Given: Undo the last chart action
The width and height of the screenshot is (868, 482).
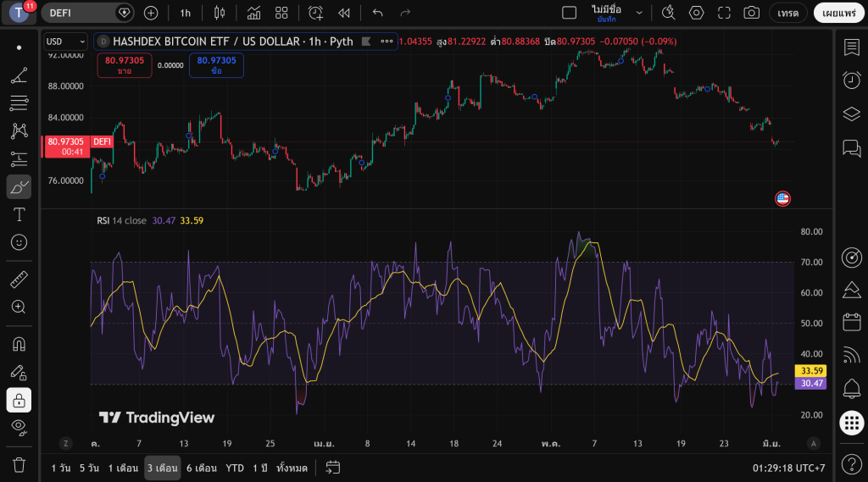Looking at the screenshot, I should (x=377, y=13).
